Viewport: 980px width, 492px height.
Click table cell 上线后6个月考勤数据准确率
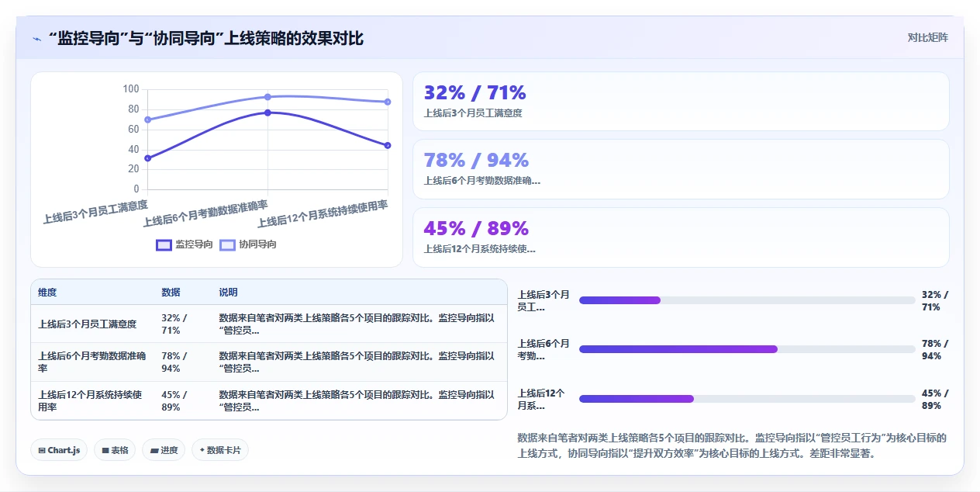click(x=92, y=362)
